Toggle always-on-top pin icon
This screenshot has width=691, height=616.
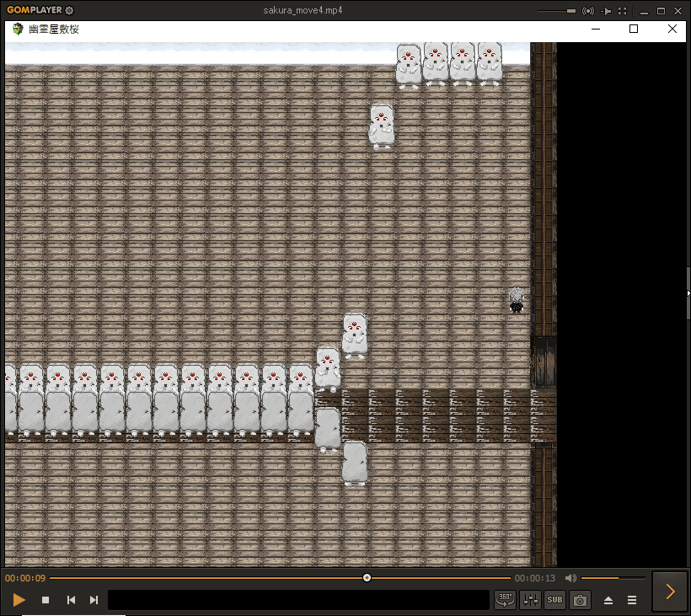[606, 11]
